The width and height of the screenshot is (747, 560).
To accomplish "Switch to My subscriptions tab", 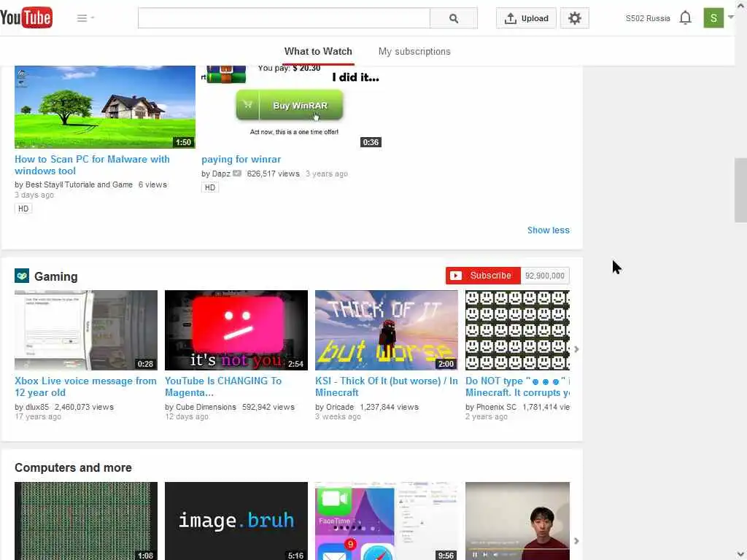I will tap(414, 52).
